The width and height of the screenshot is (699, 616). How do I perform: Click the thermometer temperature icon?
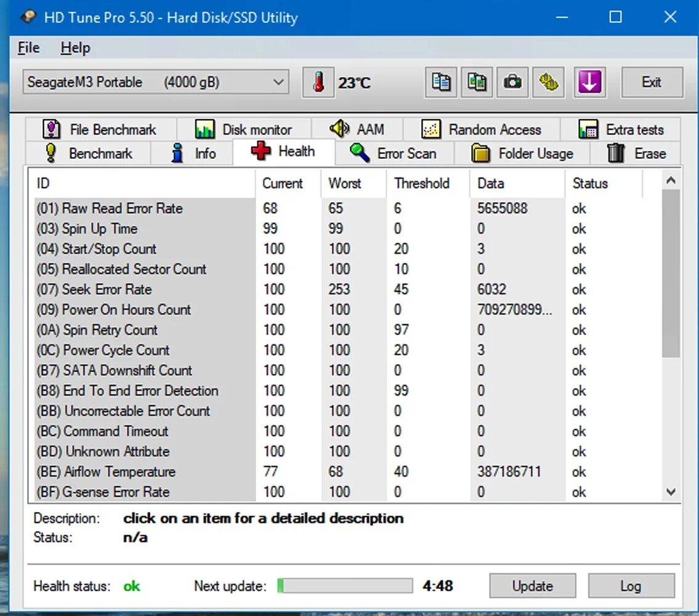tap(318, 83)
